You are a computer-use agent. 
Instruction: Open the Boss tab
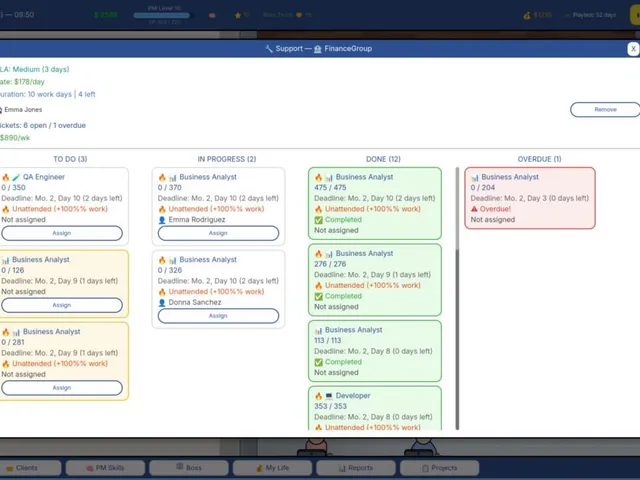[189, 468]
